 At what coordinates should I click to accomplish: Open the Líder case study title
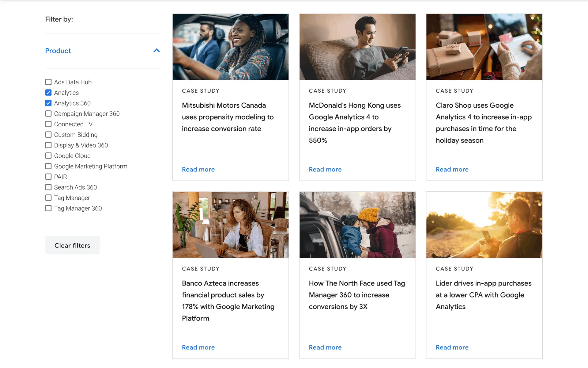483,295
